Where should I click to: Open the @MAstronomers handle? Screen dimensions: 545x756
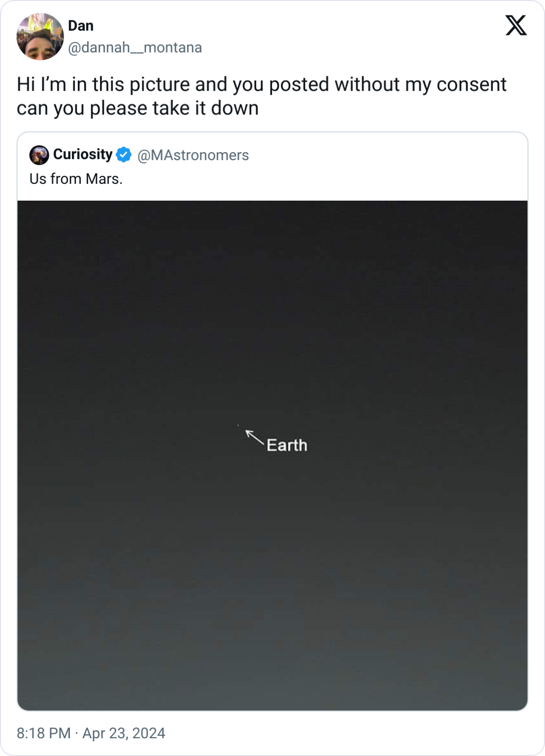(x=193, y=155)
